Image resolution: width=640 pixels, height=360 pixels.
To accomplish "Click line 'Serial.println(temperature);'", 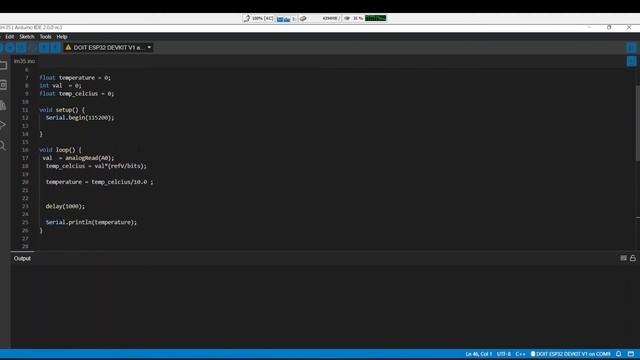I will [x=91, y=222].
